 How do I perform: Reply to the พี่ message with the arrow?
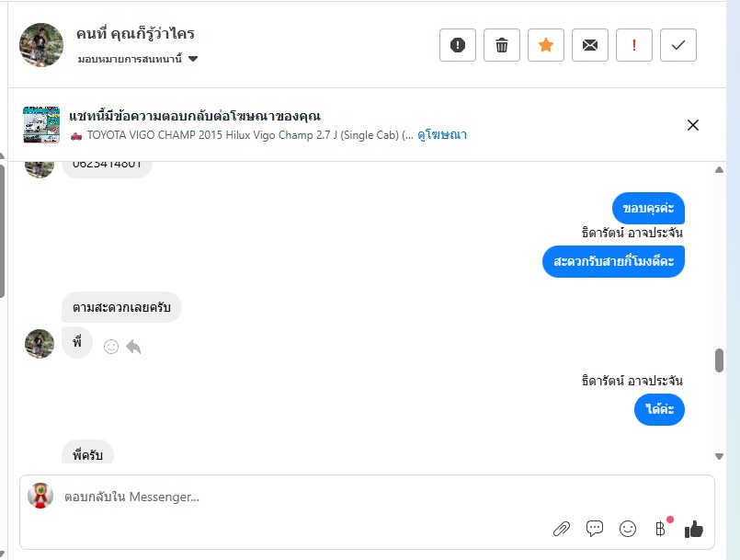(133, 347)
